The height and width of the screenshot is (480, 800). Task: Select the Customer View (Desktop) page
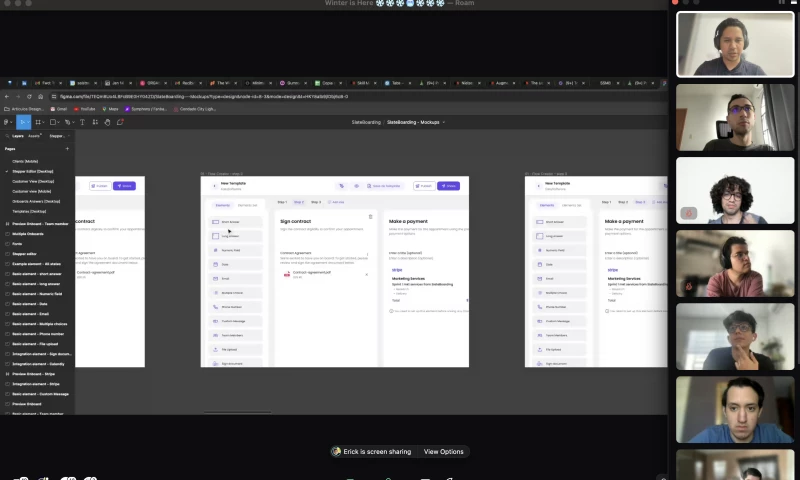coord(32,181)
